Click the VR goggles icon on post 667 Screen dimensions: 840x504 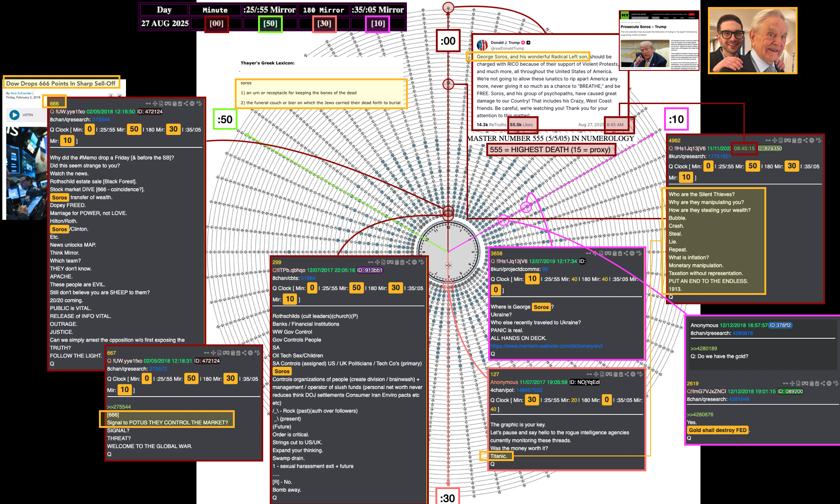[x=226, y=353]
